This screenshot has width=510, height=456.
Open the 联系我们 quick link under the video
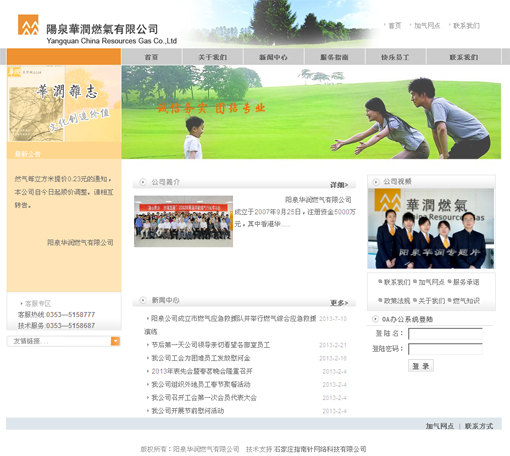397,282
